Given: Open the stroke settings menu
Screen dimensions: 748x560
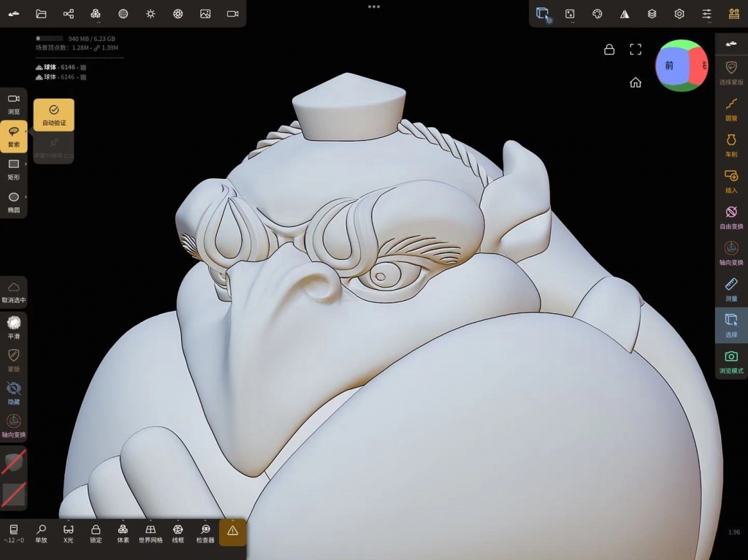Looking at the screenshot, I should click(x=570, y=14).
